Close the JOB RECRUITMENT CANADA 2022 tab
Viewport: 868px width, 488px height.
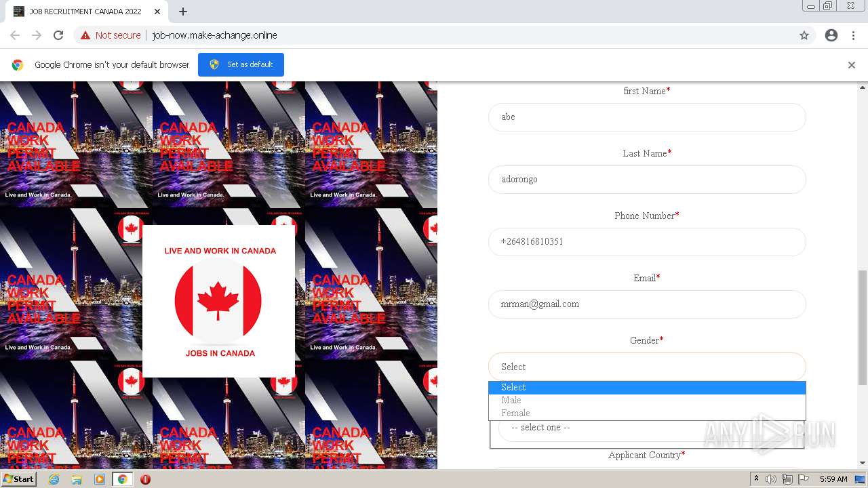pyautogui.click(x=157, y=12)
